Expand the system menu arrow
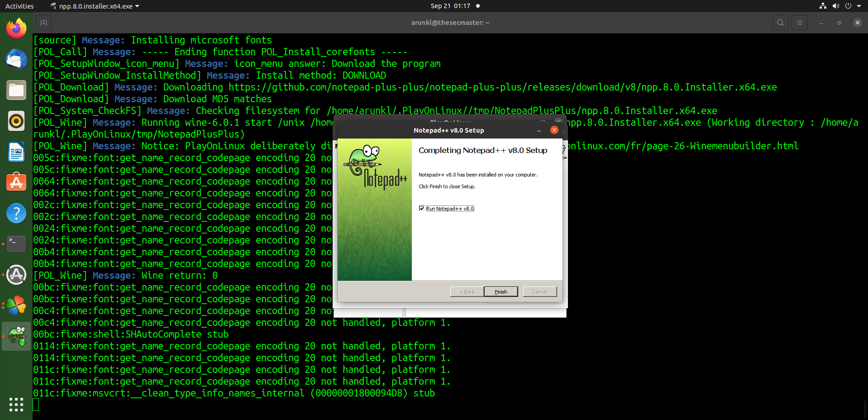 click(x=859, y=6)
